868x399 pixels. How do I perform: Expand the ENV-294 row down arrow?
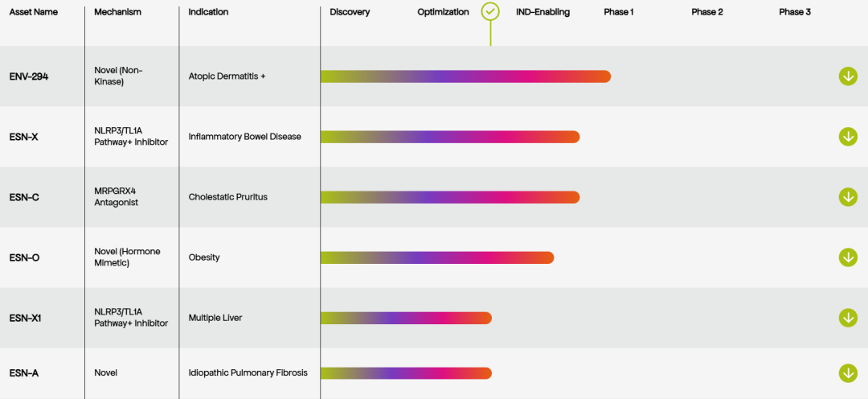848,76
